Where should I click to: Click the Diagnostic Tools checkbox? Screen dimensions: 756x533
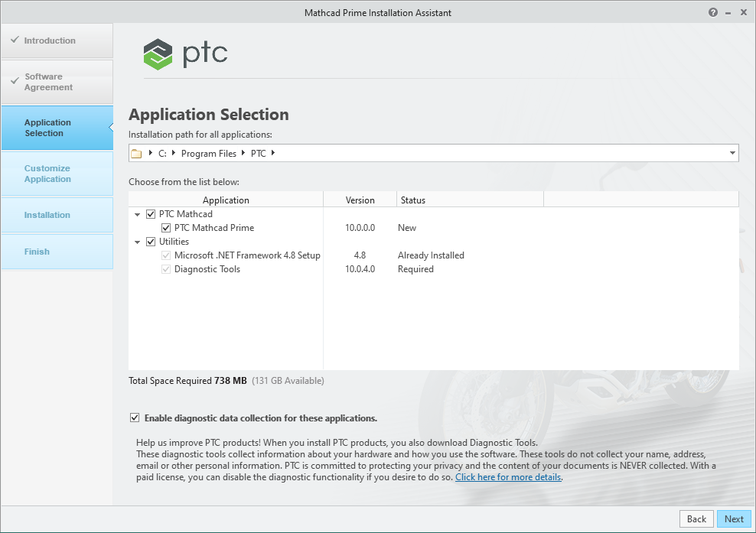coord(165,269)
